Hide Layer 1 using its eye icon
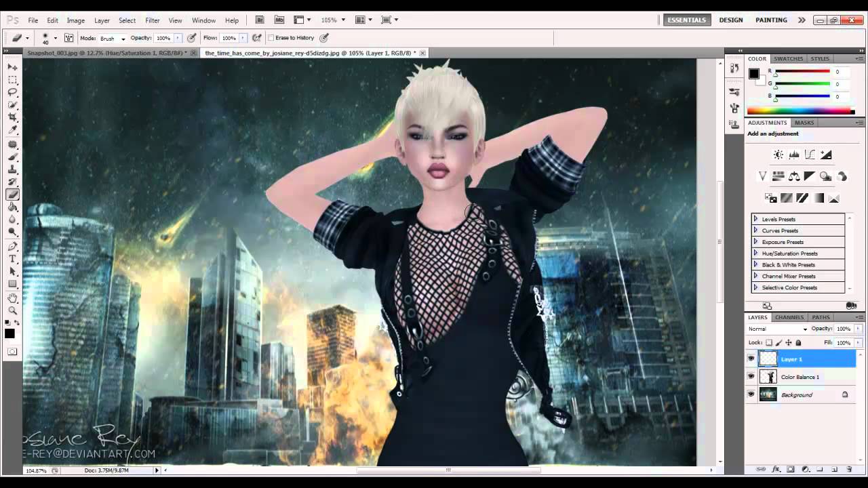Viewport: 868px width, 488px height. tap(751, 359)
